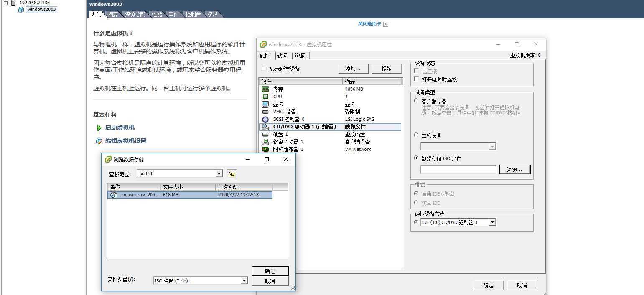Click 取消 in datastore browser dialog
The image size is (644, 295).
(270, 281)
